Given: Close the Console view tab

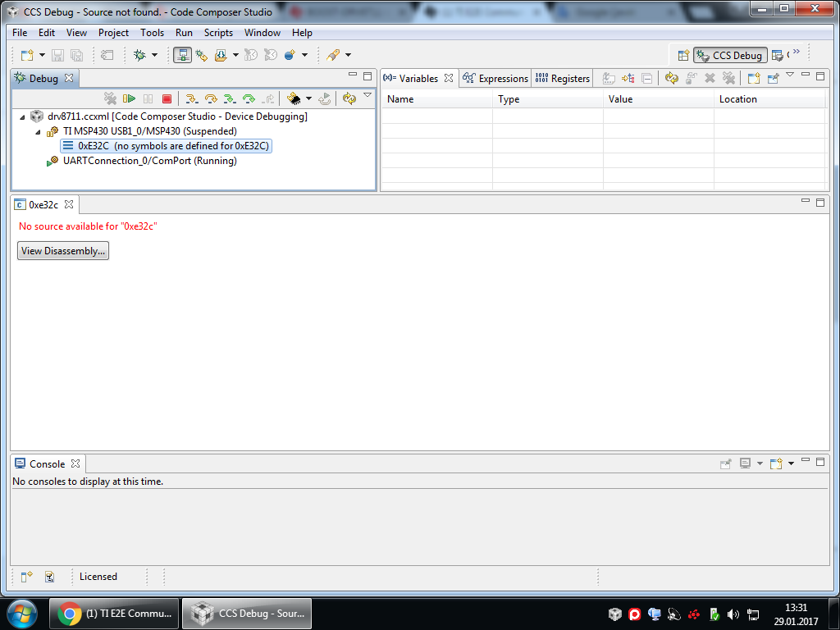Looking at the screenshot, I should click(x=75, y=464).
